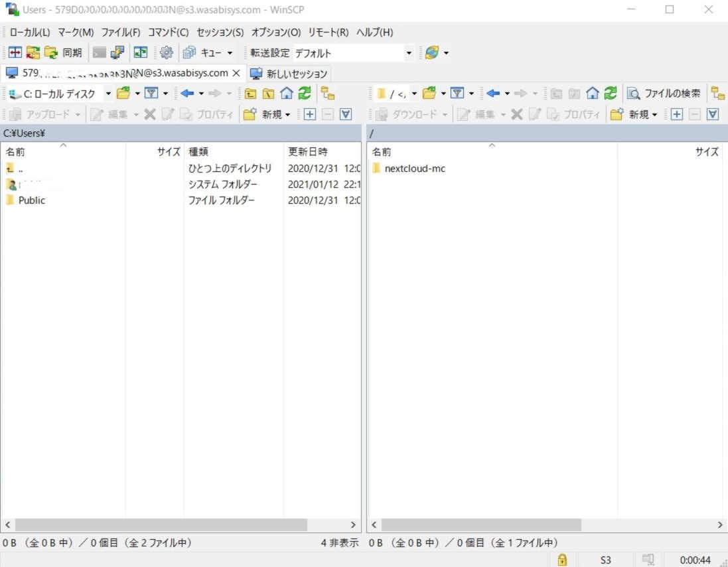Click invert selection icon in remote panel
Image resolution: width=728 pixels, height=567 pixels.
pos(713,114)
